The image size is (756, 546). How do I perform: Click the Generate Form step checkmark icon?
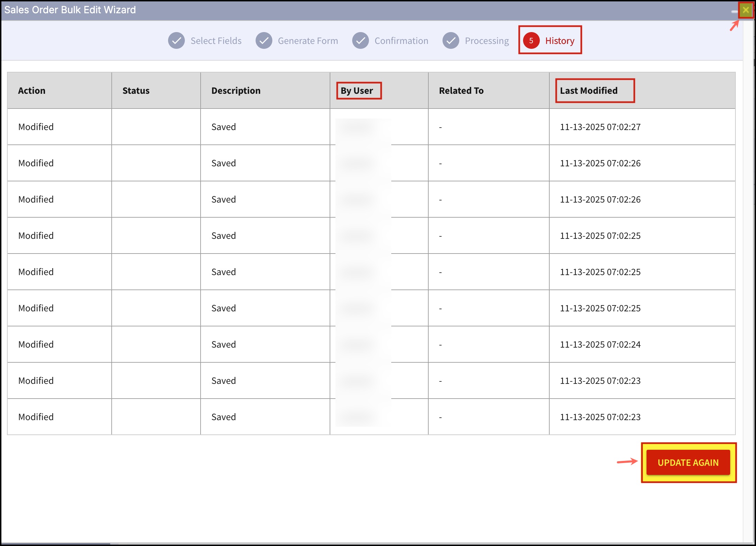264,41
